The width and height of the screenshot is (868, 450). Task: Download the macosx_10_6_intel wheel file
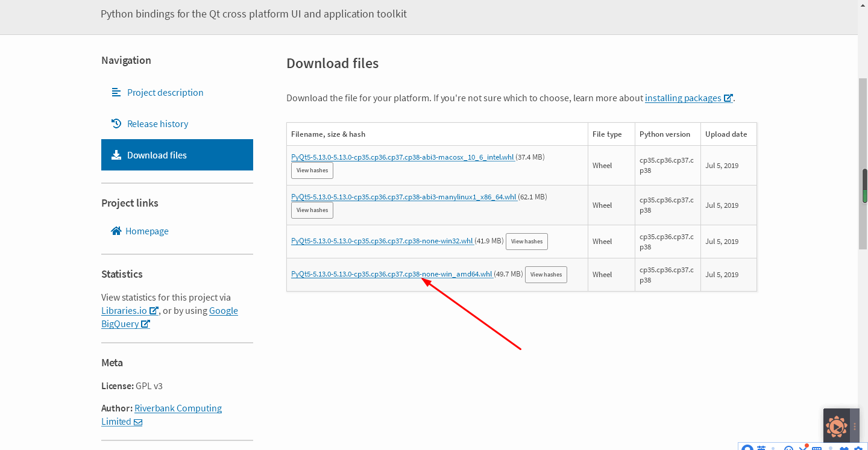[x=403, y=157]
